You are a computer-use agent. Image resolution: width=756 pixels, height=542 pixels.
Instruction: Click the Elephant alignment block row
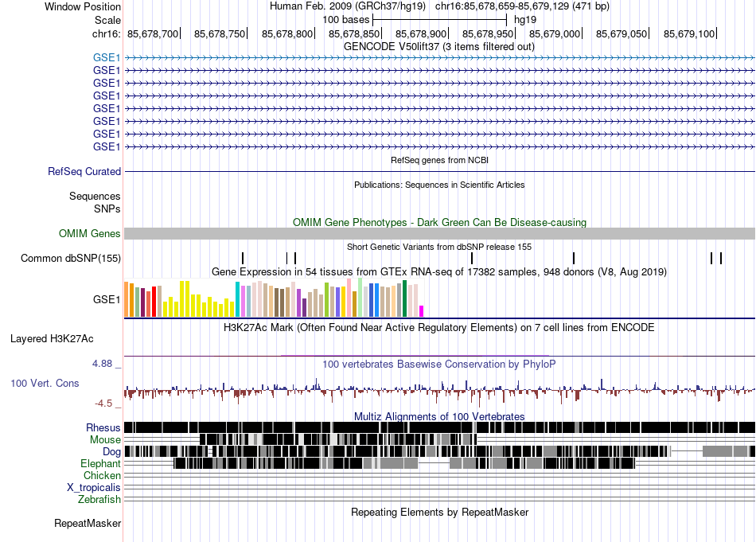tap(404, 463)
